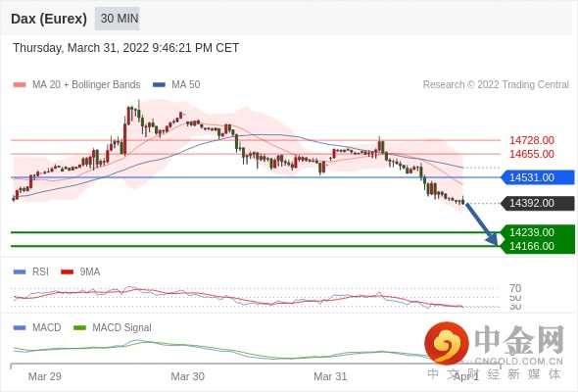Click the 9MA red legend marker
The width and height of the screenshot is (578, 392).
(67, 271)
